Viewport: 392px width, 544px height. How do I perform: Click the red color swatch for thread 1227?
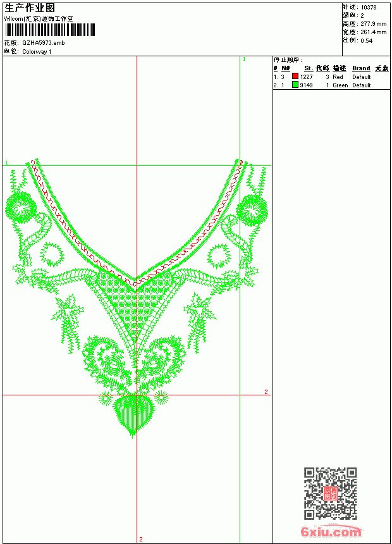(x=295, y=76)
